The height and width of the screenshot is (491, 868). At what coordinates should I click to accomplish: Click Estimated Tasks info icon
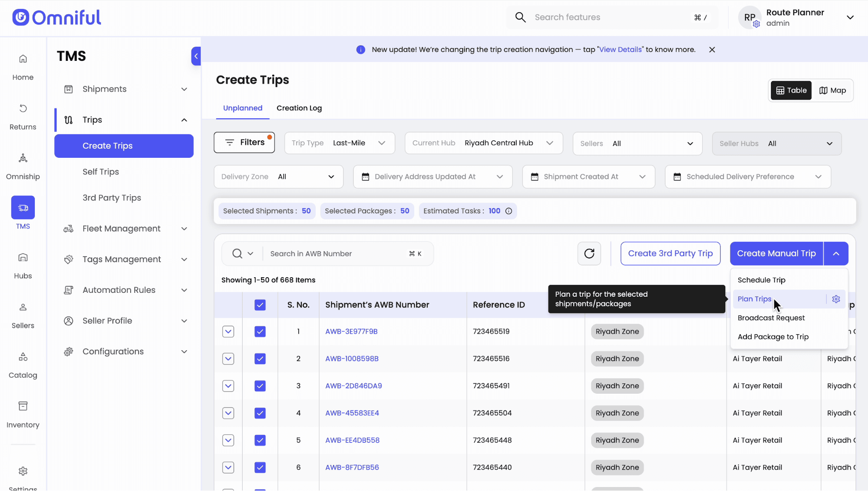tap(508, 211)
